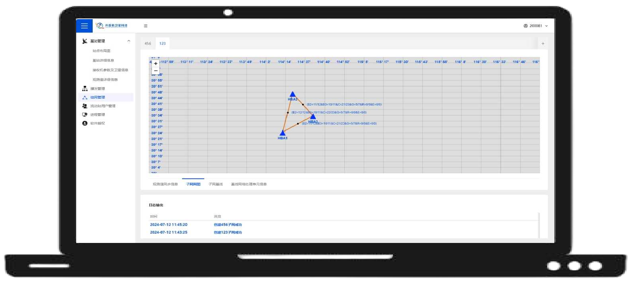Click midpoint dot on HBA2–HBA3 baseline
Image resolution: width=644 pixels, height=288 pixels.
[303, 104]
